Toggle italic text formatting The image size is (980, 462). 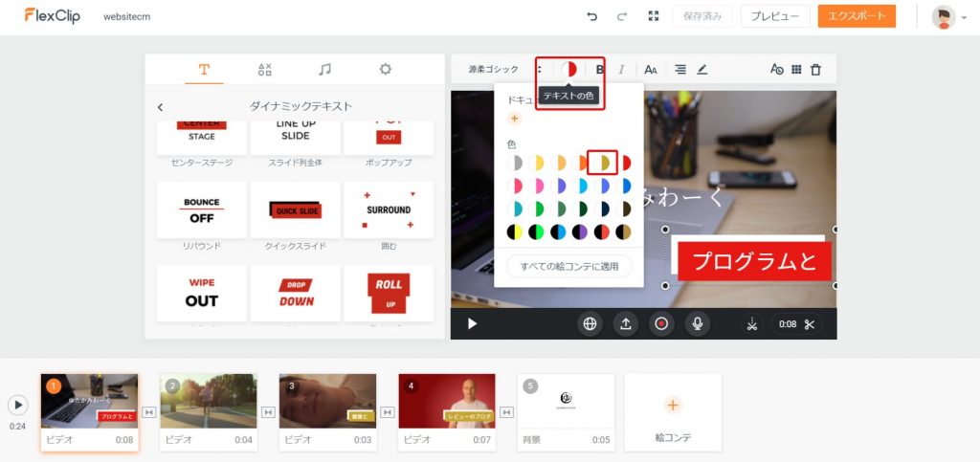621,69
